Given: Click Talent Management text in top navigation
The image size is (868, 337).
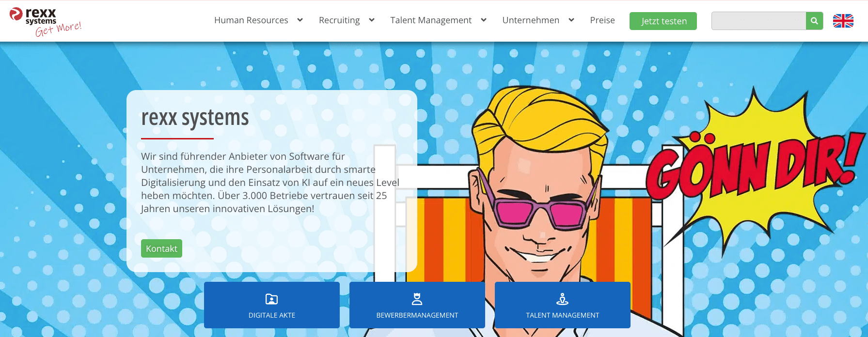Looking at the screenshot, I should click(431, 20).
